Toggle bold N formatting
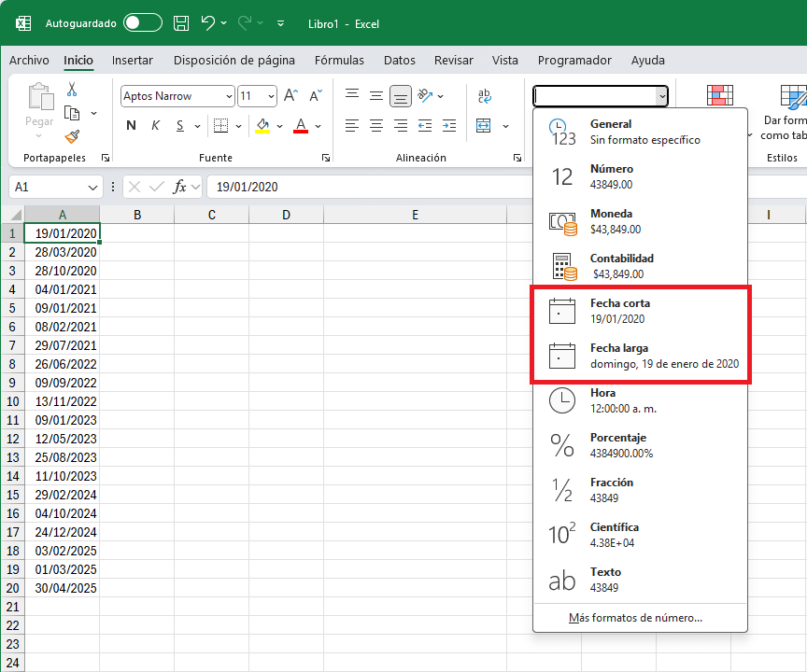Image resolution: width=807 pixels, height=672 pixels. coord(132,125)
